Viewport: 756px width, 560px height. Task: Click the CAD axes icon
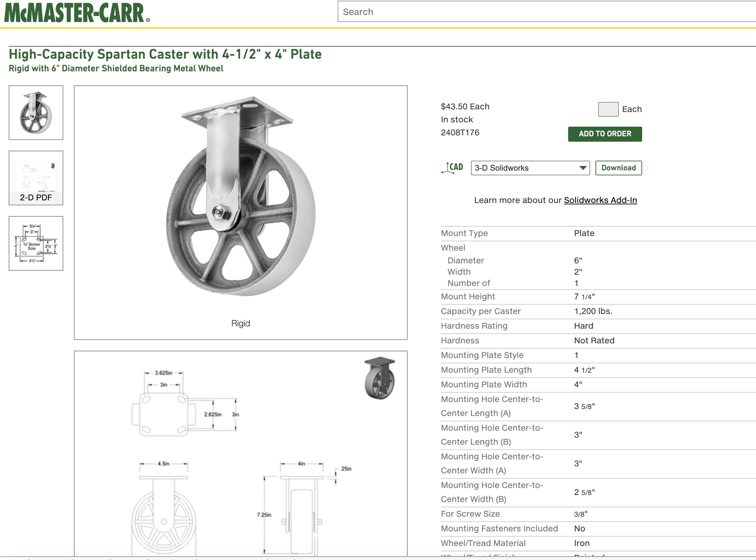[452, 168]
